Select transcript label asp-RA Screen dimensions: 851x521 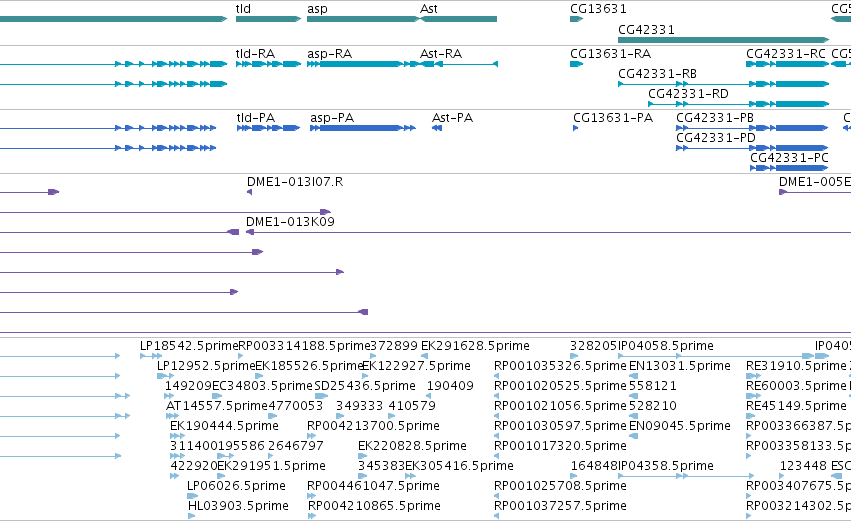(329, 54)
